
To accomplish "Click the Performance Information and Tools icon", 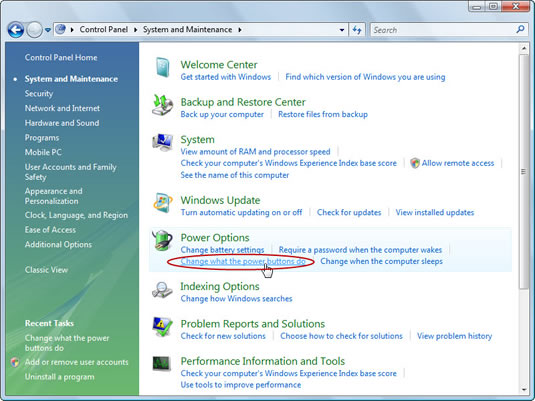I will (x=161, y=363).
